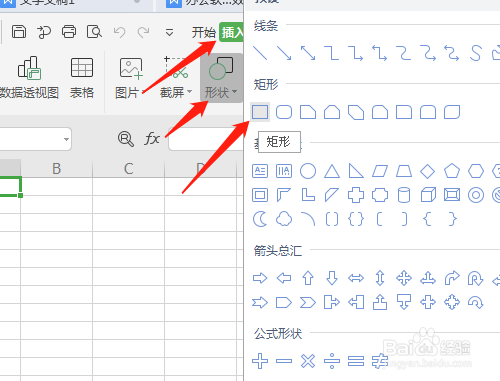500x381 pixels.
Task: Select the snip single corner rectangle
Action: (x=308, y=112)
